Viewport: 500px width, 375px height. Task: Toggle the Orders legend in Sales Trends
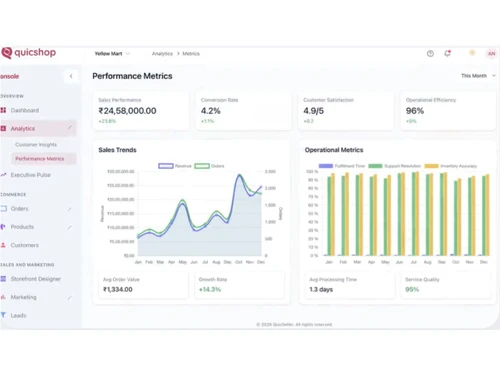click(x=209, y=166)
